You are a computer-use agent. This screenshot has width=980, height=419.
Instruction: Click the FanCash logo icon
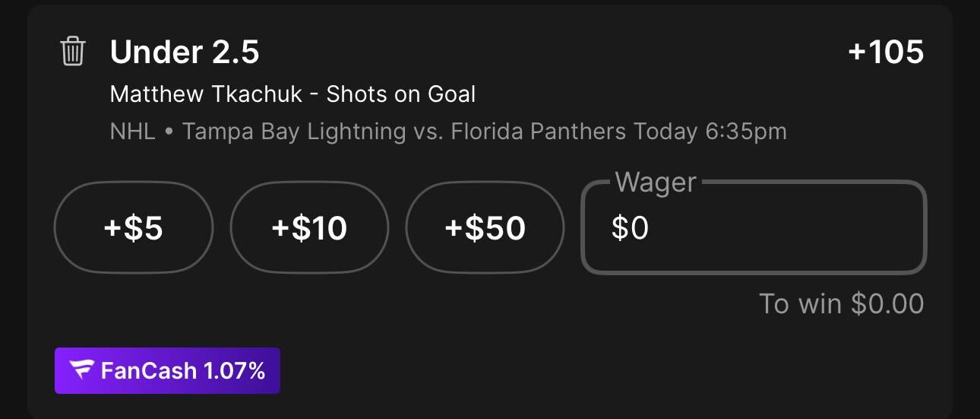[81, 370]
